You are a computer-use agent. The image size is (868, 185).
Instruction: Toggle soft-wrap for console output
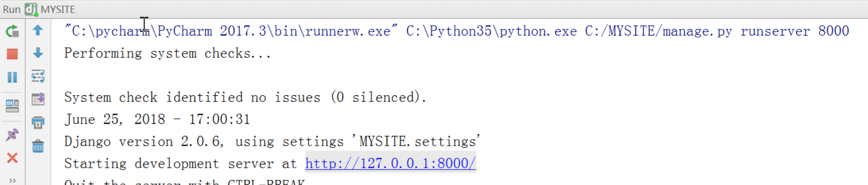point(38,76)
